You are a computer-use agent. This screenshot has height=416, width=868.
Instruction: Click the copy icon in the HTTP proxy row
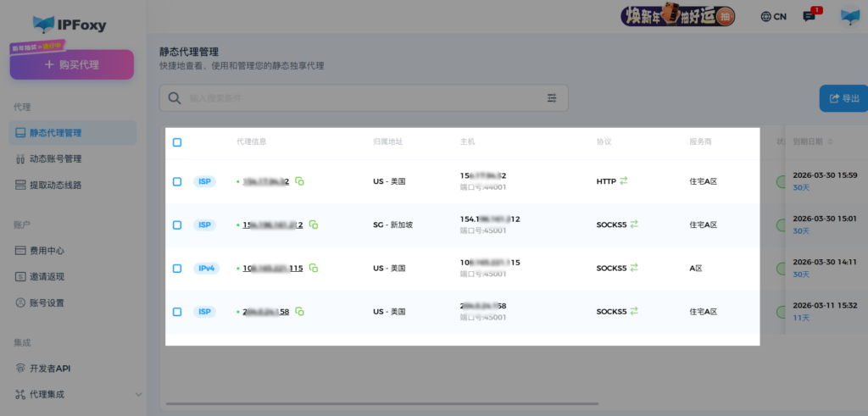[299, 181]
